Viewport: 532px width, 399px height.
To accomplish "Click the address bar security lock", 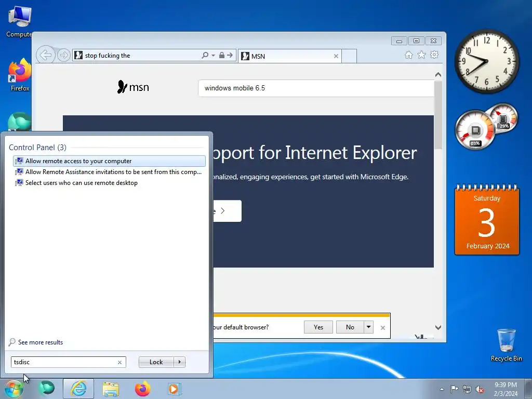I will (x=221, y=55).
